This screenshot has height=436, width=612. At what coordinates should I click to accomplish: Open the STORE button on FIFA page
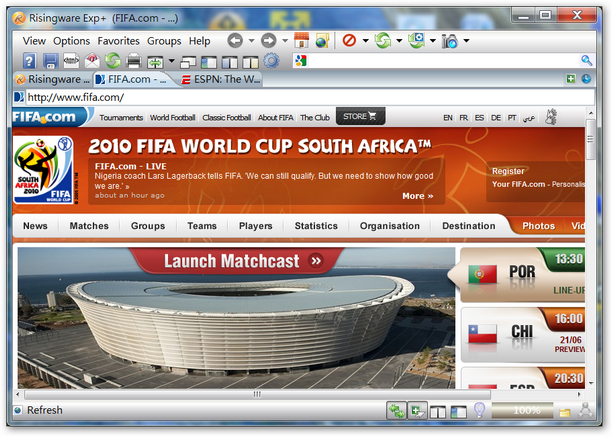point(360,116)
